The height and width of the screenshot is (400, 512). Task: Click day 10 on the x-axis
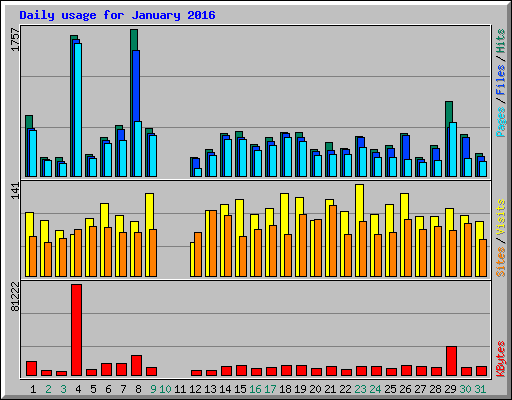pyautogui.click(x=165, y=389)
